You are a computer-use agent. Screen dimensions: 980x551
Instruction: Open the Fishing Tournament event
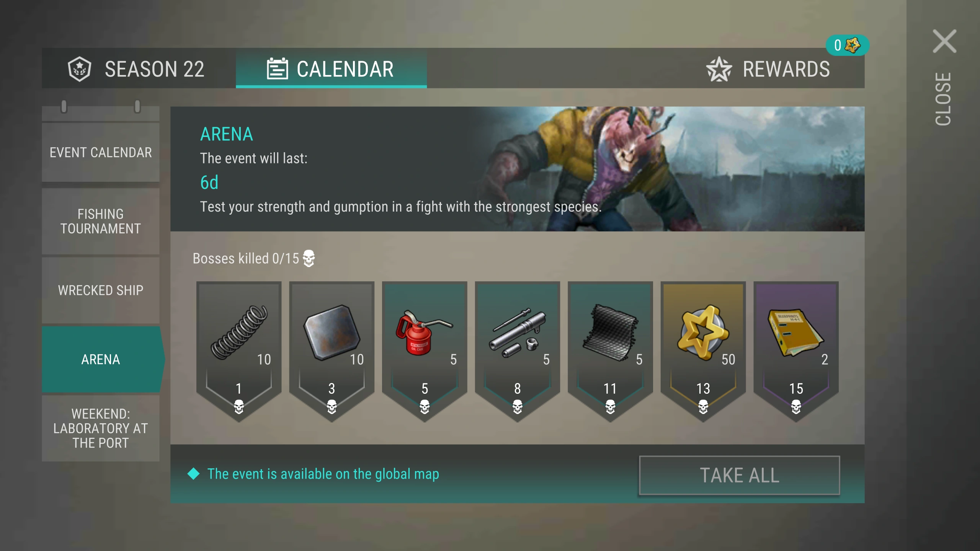[101, 221]
